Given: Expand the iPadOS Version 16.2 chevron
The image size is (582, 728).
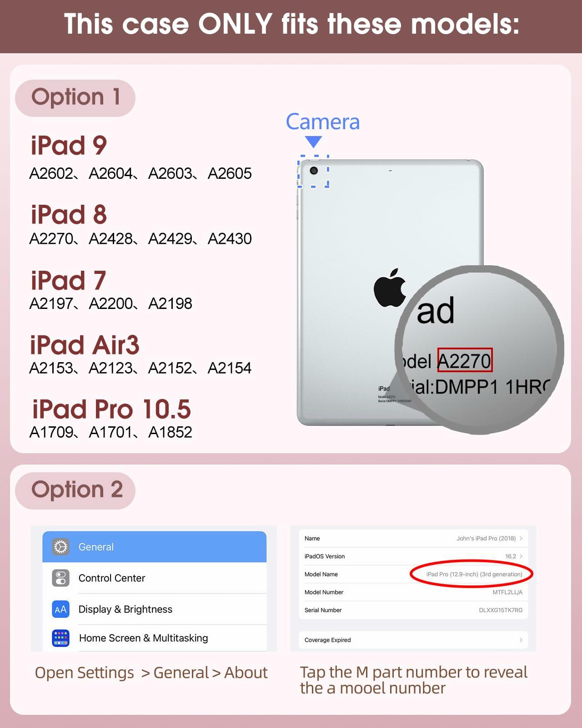Looking at the screenshot, I should (x=521, y=556).
